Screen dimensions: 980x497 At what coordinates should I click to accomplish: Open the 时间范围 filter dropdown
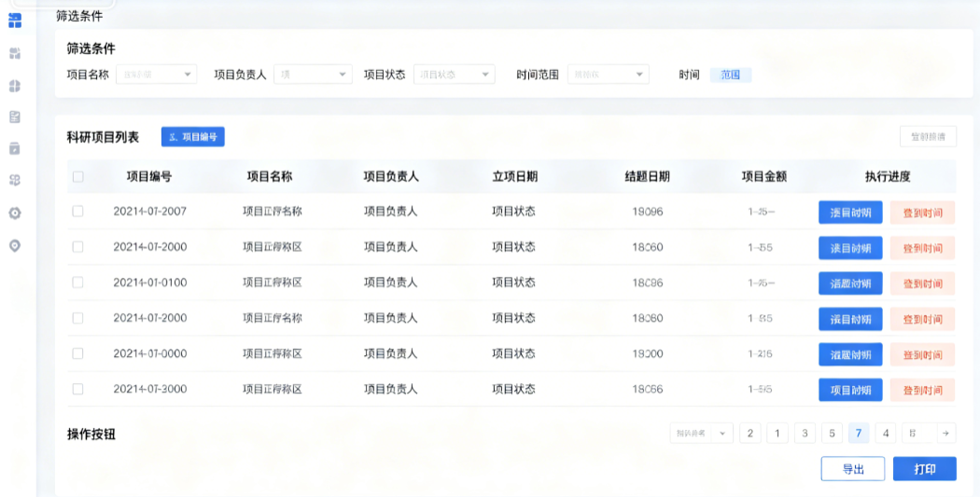609,75
